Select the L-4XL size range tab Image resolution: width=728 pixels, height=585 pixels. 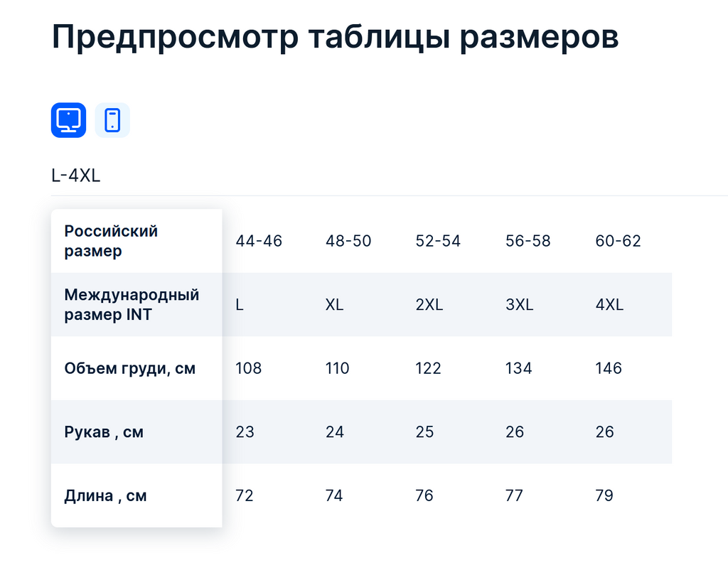76,176
